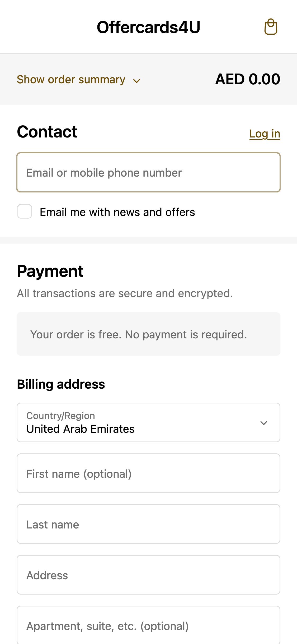Click the arrow inside the Country/Region selector
Viewport: 297px width, 644px height.
264,423
